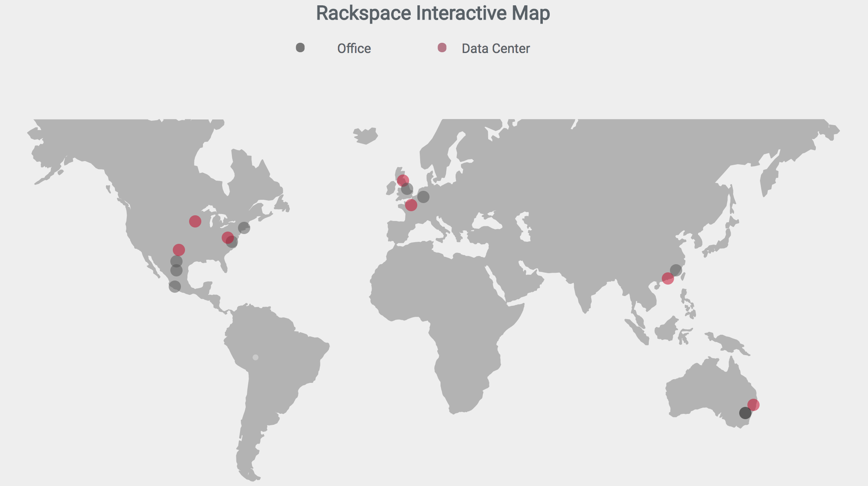
Task: Click the red data center marker in France
Action: pos(411,205)
